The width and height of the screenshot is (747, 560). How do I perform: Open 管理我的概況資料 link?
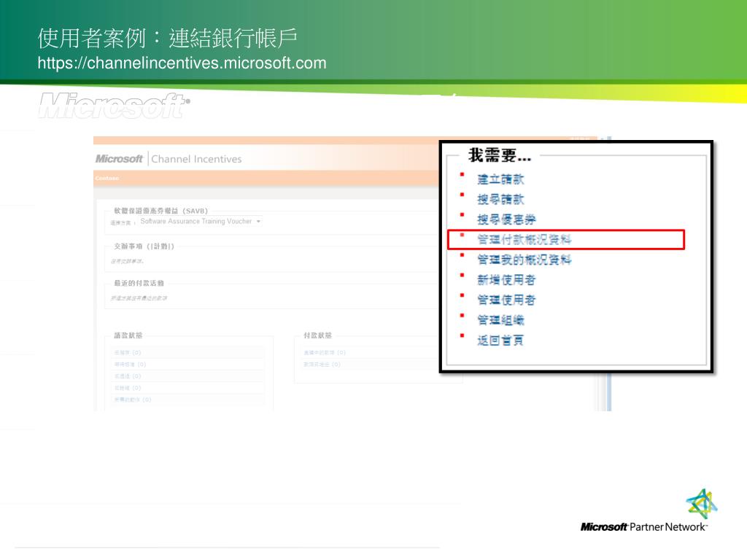tap(524, 260)
